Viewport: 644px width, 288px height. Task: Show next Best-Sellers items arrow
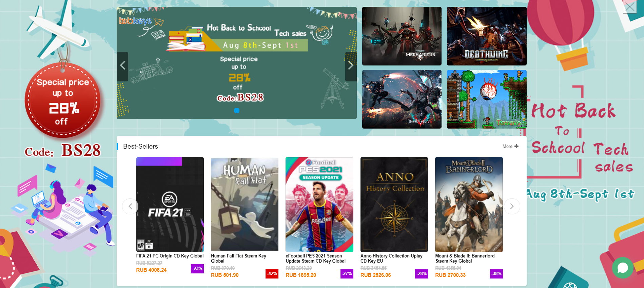point(512,206)
